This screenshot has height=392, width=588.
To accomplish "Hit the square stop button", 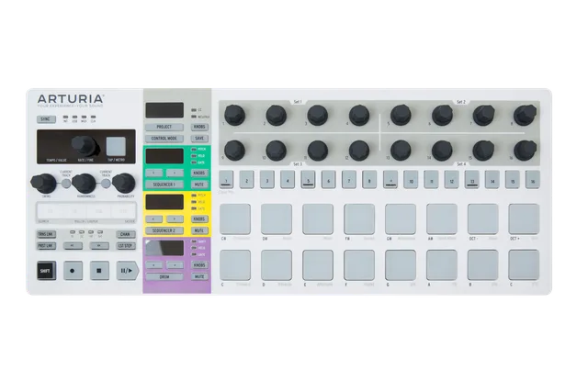I will pos(99,271).
